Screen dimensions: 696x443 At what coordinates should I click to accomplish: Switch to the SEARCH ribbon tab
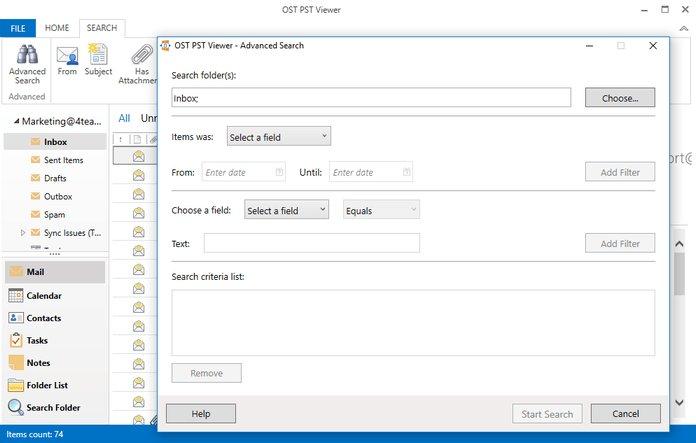click(x=102, y=28)
